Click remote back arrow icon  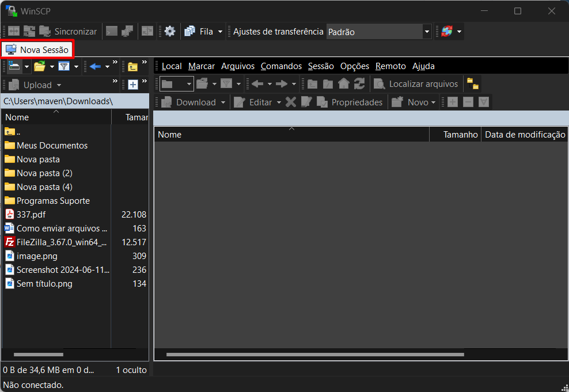[257, 84]
